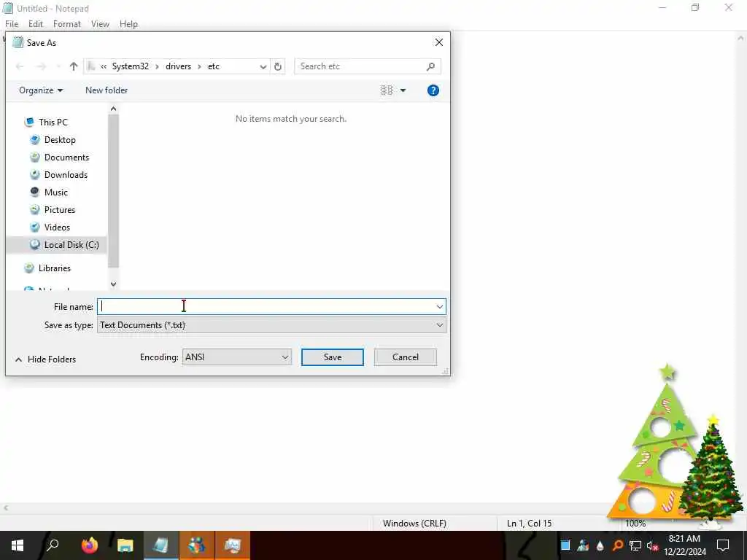747x560 pixels.
Task: Switch to Notepad taskbar icon
Action: (x=161, y=545)
